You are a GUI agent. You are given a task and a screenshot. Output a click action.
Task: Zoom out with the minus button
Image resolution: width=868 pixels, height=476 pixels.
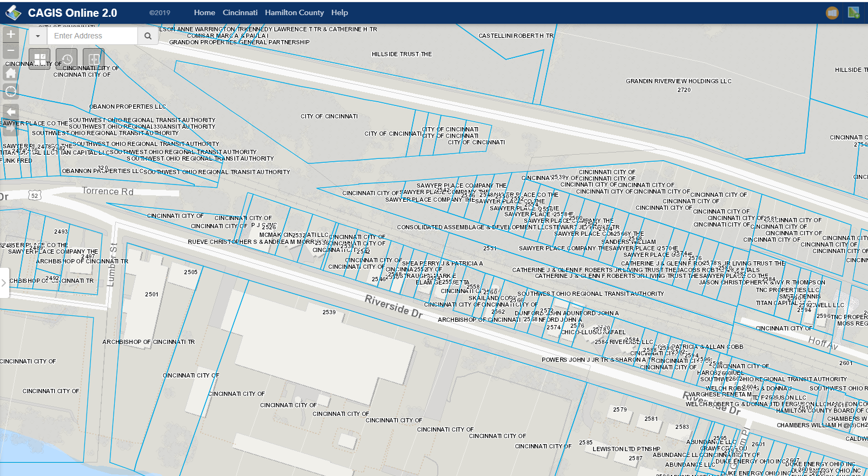(x=11, y=50)
